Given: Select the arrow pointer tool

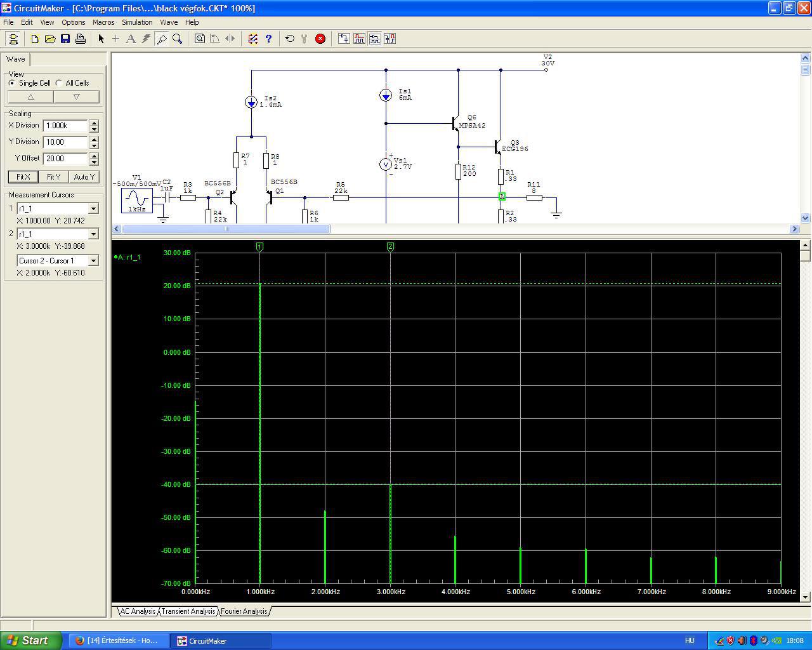Looking at the screenshot, I should 101,39.
